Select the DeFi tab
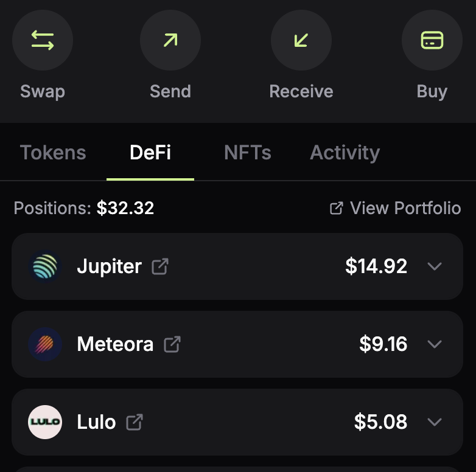The height and width of the screenshot is (472, 476). pos(150,153)
